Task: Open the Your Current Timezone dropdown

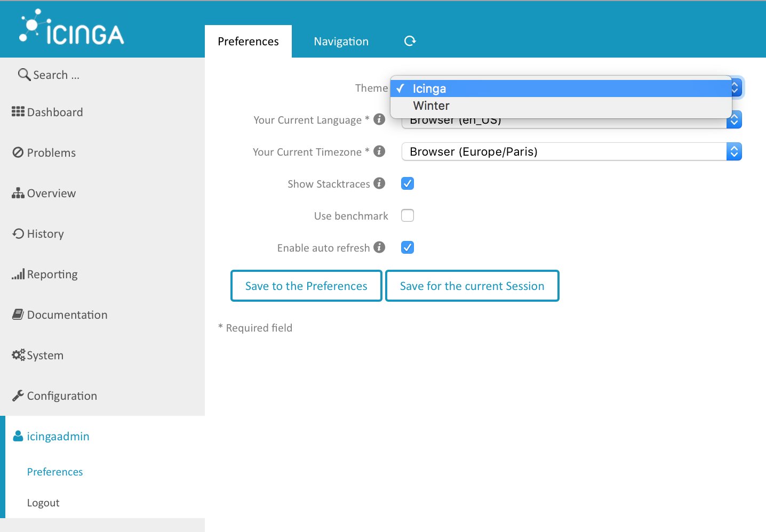Action: [x=571, y=151]
